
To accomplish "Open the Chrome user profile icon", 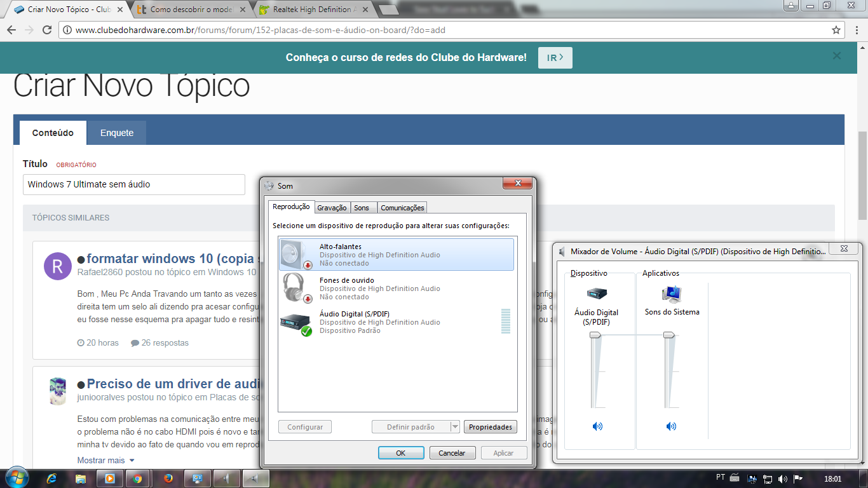I will pos(791,5).
